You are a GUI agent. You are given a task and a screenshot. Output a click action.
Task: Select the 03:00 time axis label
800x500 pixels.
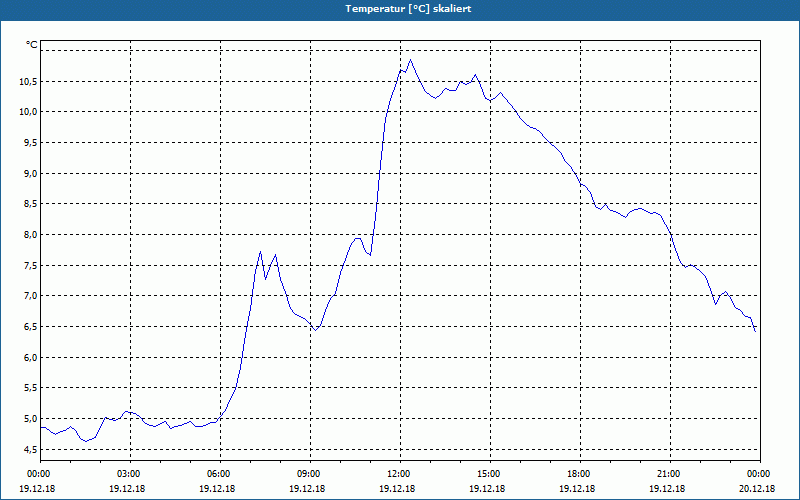coord(130,474)
